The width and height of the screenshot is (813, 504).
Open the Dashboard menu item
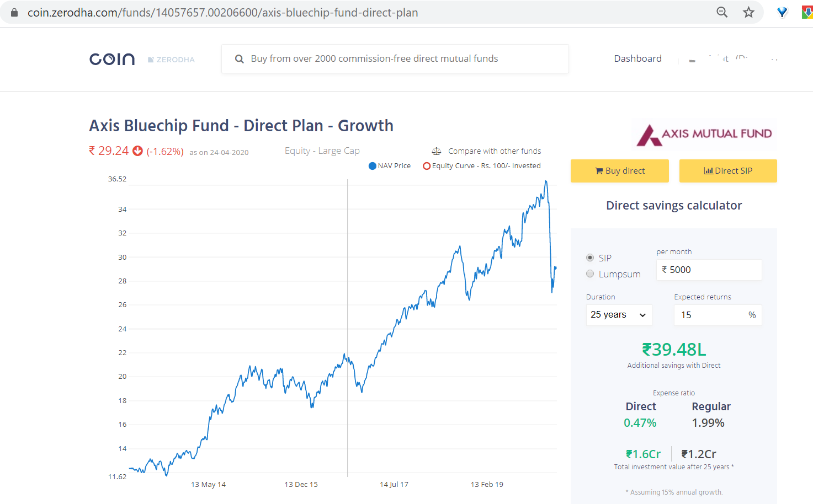pyautogui.click(x=637, y=58)
